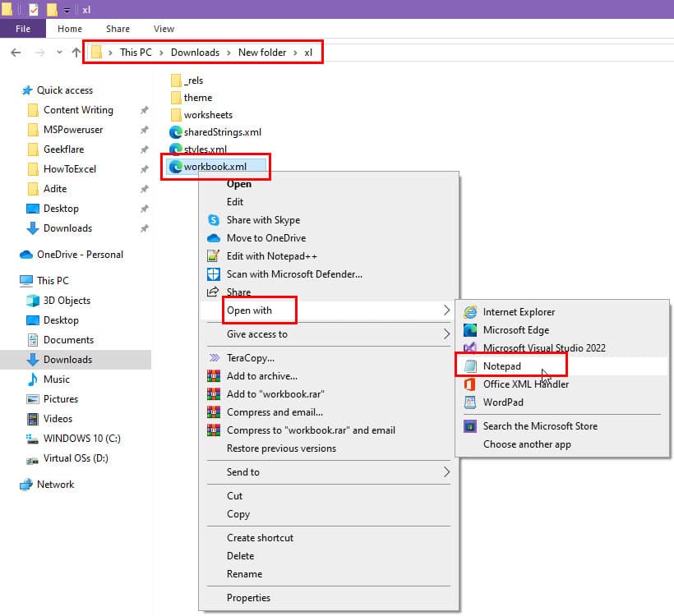
Task: Open the File ribbon tab
Action: [x=23, y=29]
